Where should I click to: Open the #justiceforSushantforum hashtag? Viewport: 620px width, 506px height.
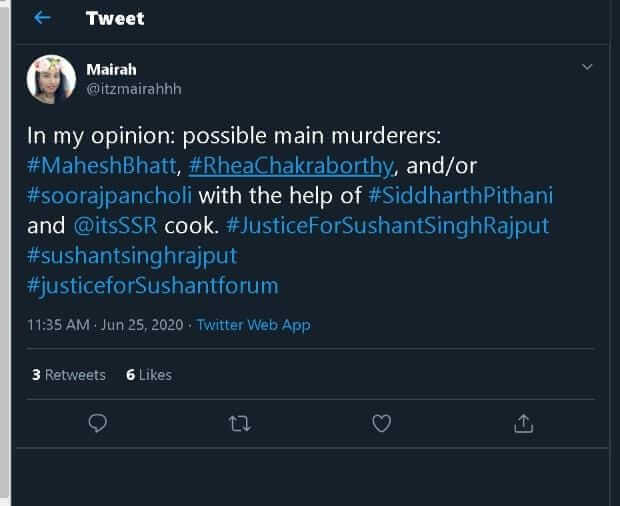[153, 286]
